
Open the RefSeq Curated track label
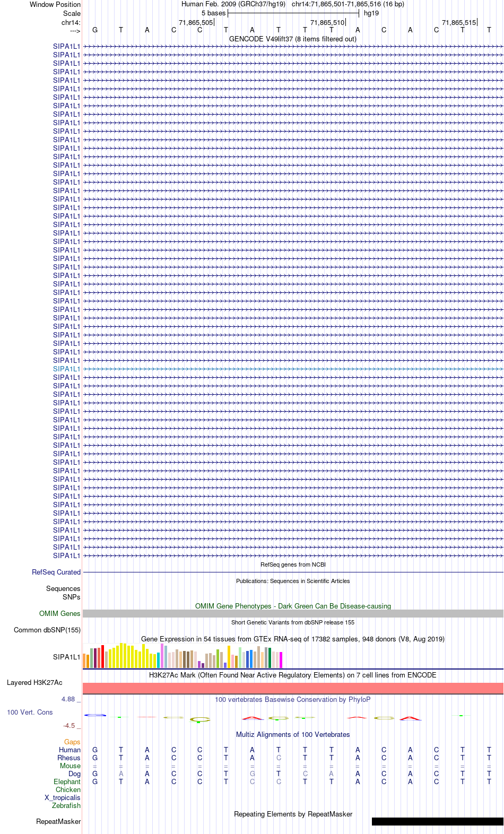click(x=56, y=572)
